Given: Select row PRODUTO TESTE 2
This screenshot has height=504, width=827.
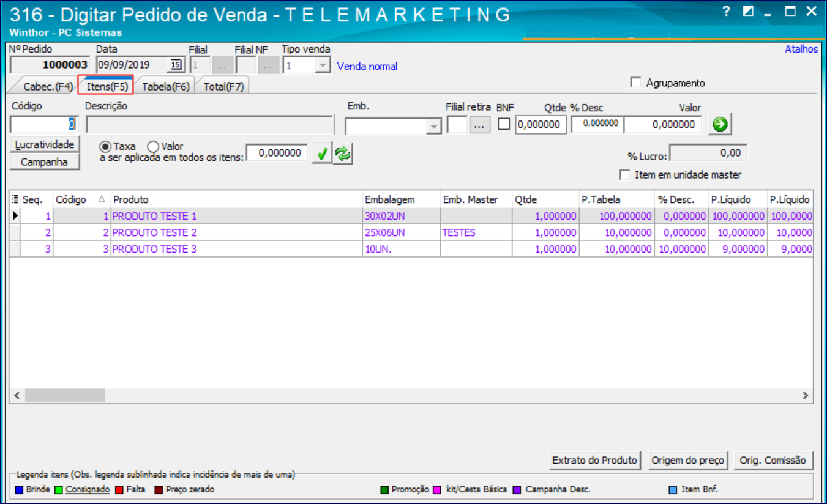Looking at the screenshot, I should 411,232.
